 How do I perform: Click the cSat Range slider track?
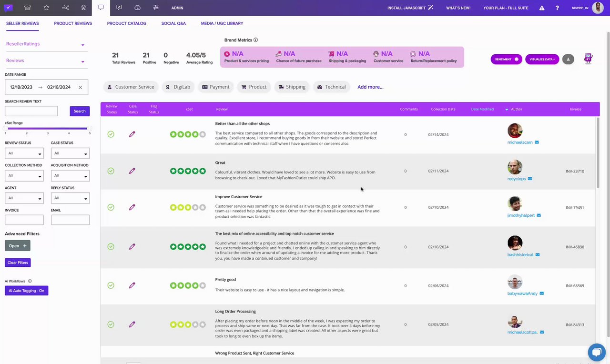(48, 128)
